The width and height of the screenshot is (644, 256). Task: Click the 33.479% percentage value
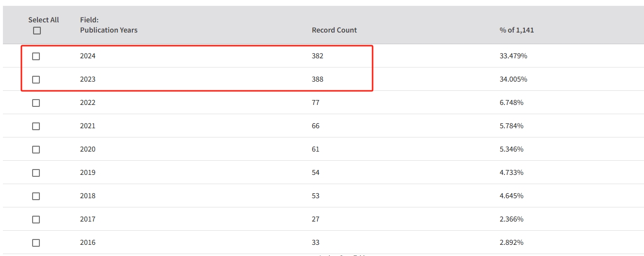tap(513, 56)
